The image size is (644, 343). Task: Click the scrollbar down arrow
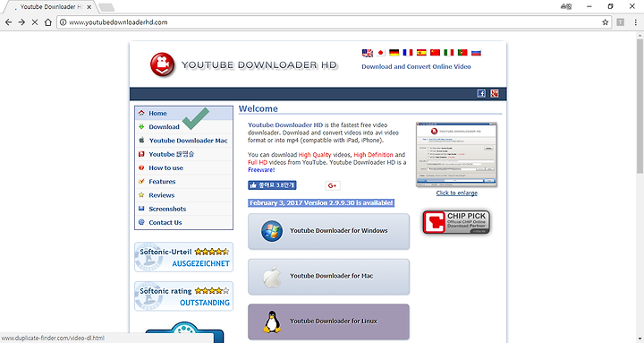click(x=640, y=339)
